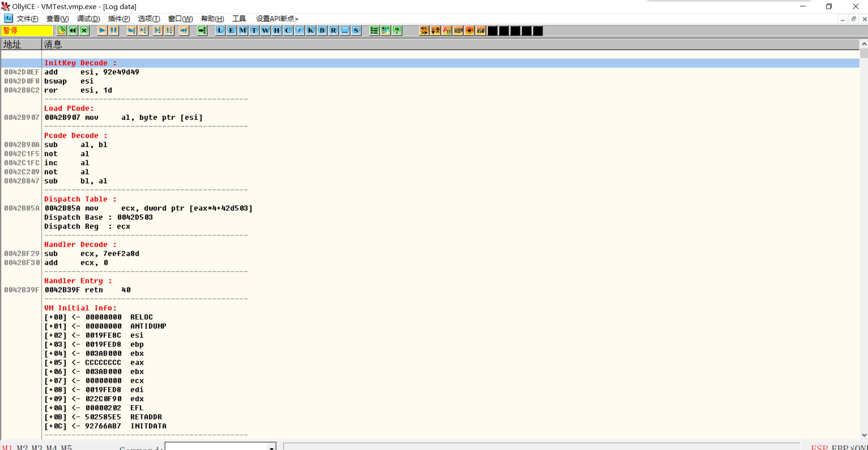868x450 pixels.
Task: Execute till return
Action: [x=184, y=30]
